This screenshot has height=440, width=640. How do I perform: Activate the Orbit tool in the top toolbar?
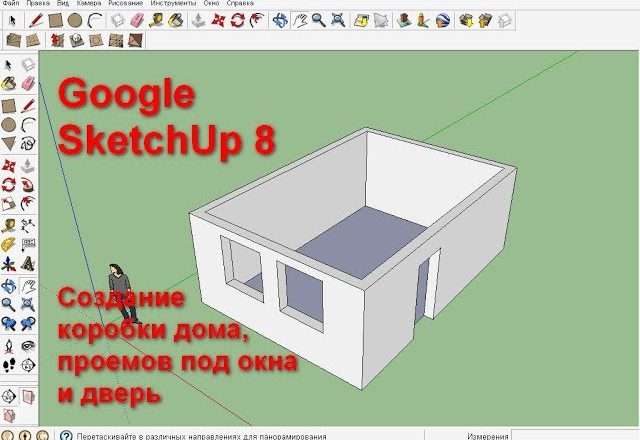pos(280,20)
